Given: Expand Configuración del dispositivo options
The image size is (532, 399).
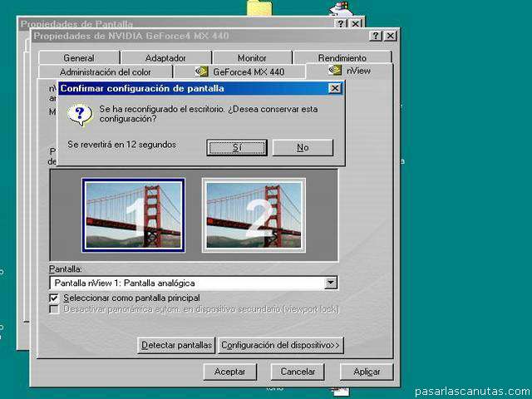Looking at the screenshot, I should coord(280,345).
